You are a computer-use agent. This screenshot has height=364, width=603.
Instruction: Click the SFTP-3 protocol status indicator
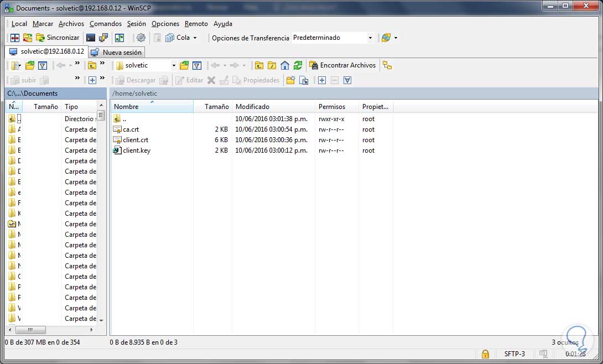[514, 353]
